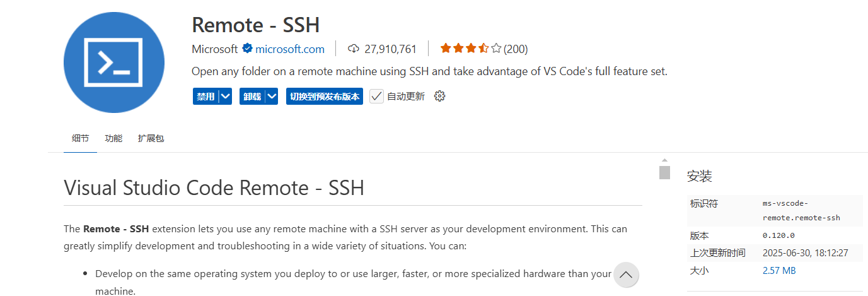
Task: Select the 扩展包 tab
Action: tap(151, 138)
